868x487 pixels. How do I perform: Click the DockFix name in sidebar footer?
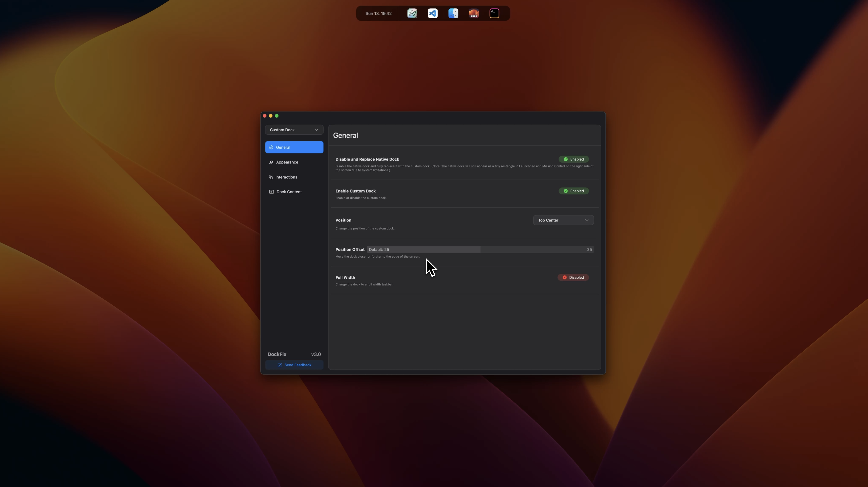[x=277, y=354]
